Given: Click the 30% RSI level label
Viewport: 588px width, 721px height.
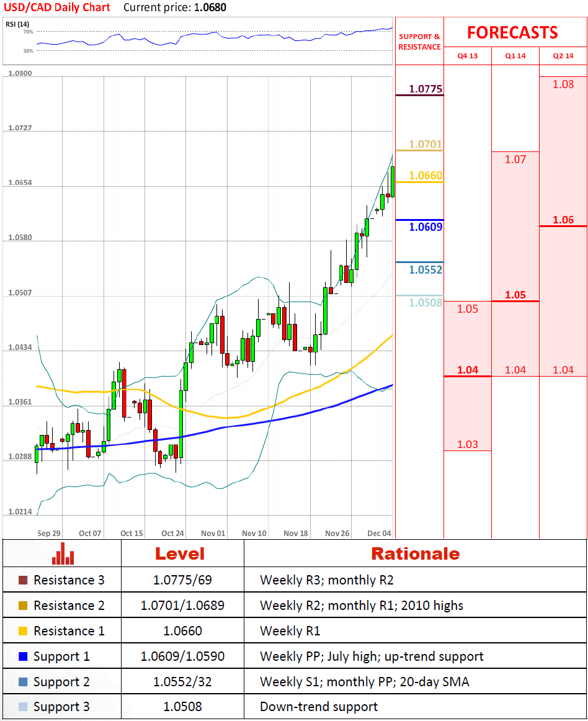Looking at the screenshot, I should pyautogui.click(x=28, y=51).
